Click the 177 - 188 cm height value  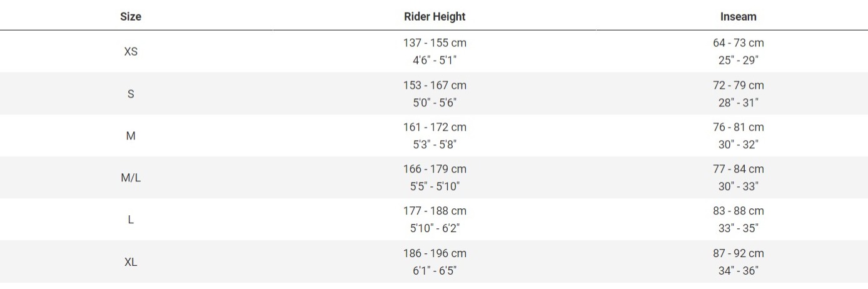pyautogui.click(x=435, y=211)
